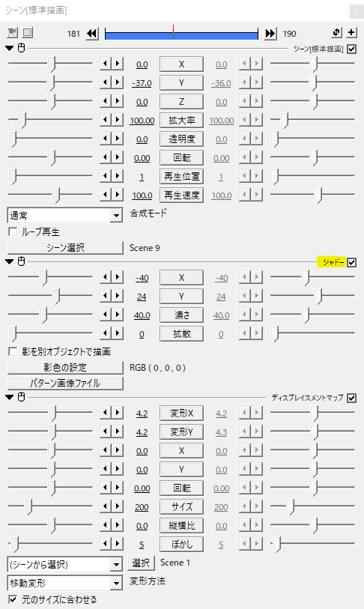364x609 pixels.
Task: Click the mouse icon in ディスプレイスメントマップ header
Action: pyautogui.click(x=22, y=397)
